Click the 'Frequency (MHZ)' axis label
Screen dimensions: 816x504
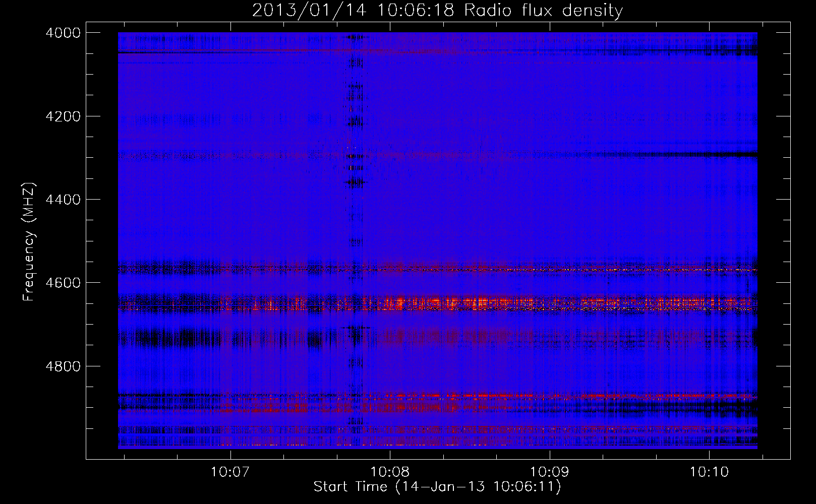(x=29, y=242)
